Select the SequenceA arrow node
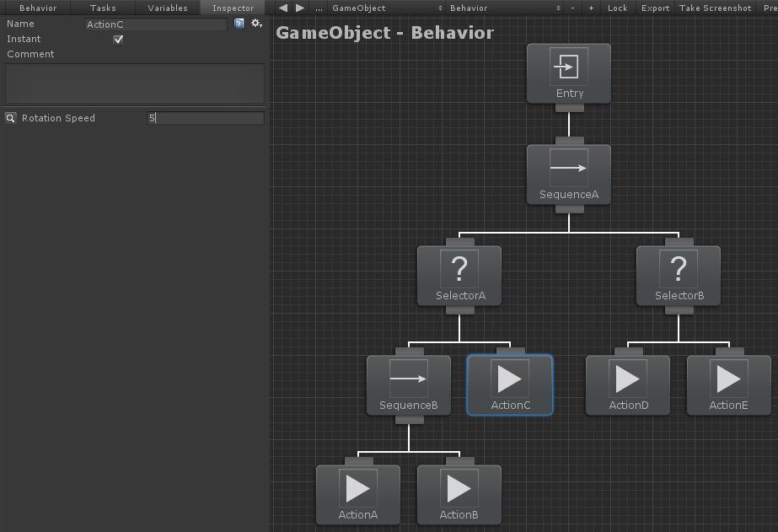The width and height of the screenshot is (778, 532). [x=569, y=175]
